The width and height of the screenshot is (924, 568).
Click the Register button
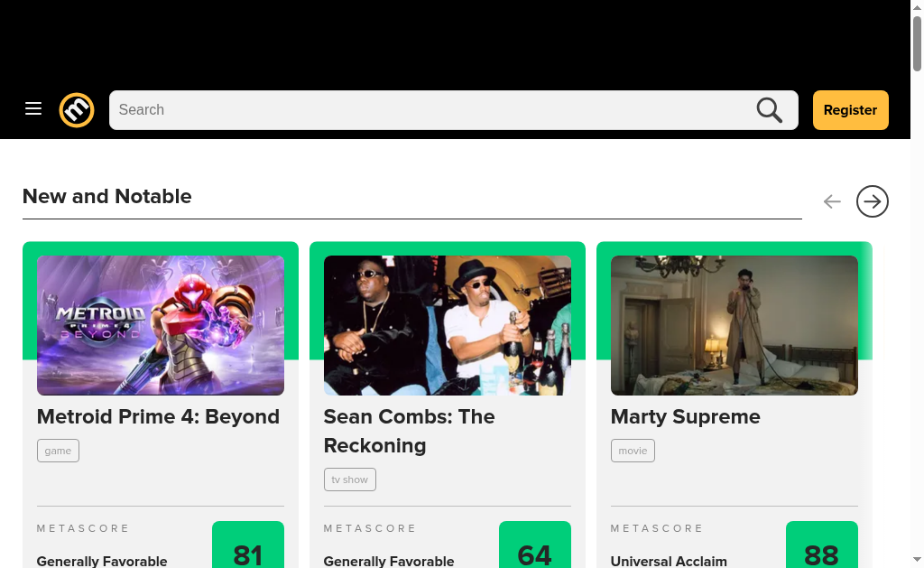[x=850, y=110]
